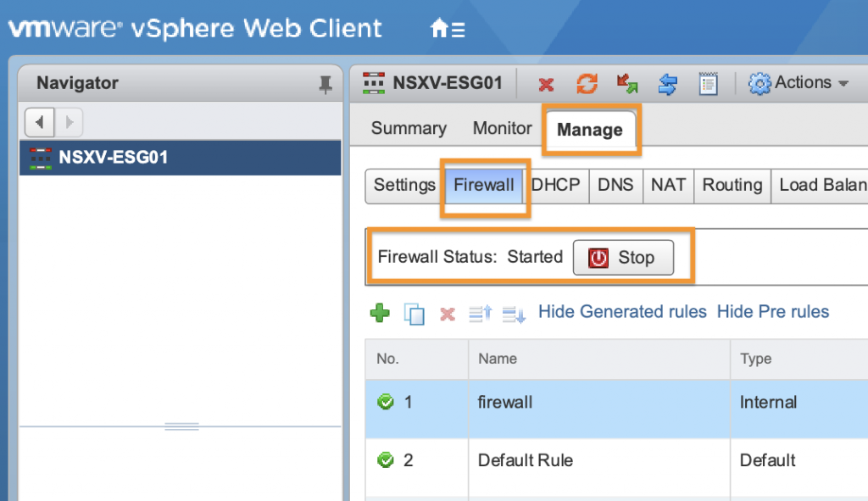Click the Name column header
This screenshot has height=501, width=868.
599,359
